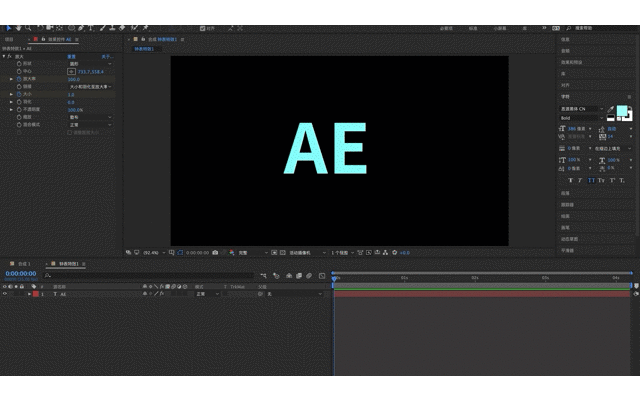Click 重置 reset link for effect
This screenshot has width=640, height=400.
pos(71,57)
